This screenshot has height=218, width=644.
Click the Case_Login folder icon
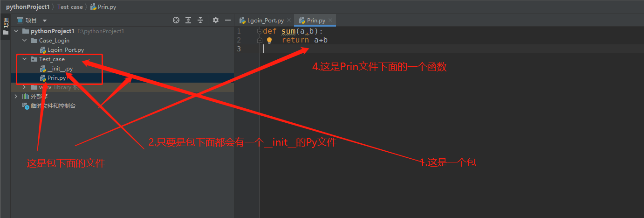tap(34, 41)
